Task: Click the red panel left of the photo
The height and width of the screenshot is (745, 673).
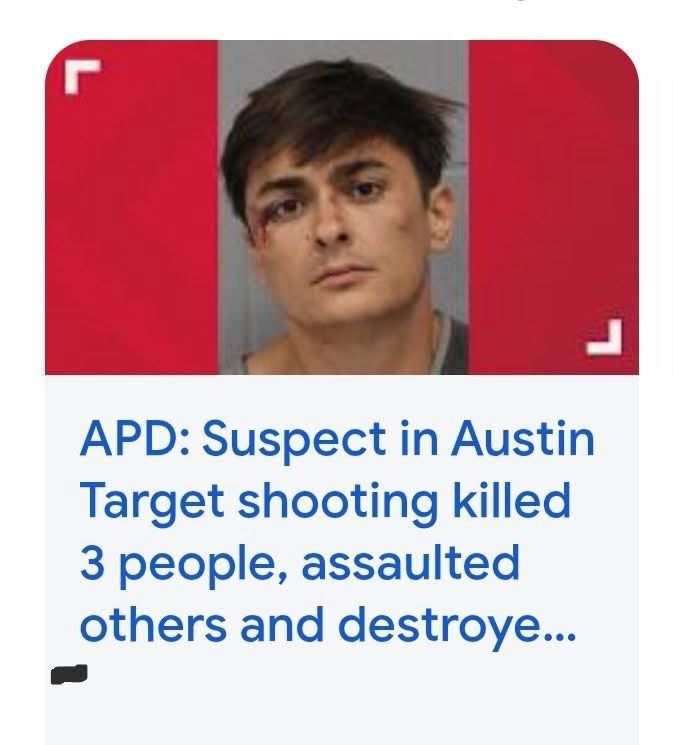Action: 132,207
